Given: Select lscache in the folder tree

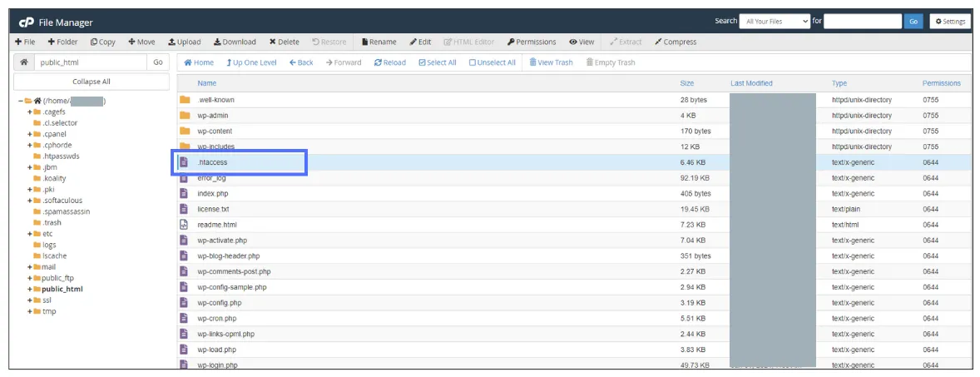Looking at the screenshot, I should tap(54, 255).
